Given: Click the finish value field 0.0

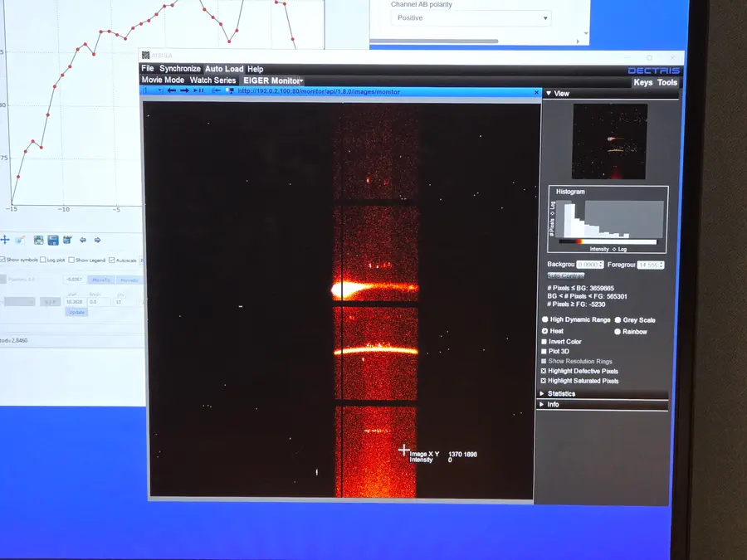Looking at the screenshot, I should pyautogui.click(x=100, y=302).
